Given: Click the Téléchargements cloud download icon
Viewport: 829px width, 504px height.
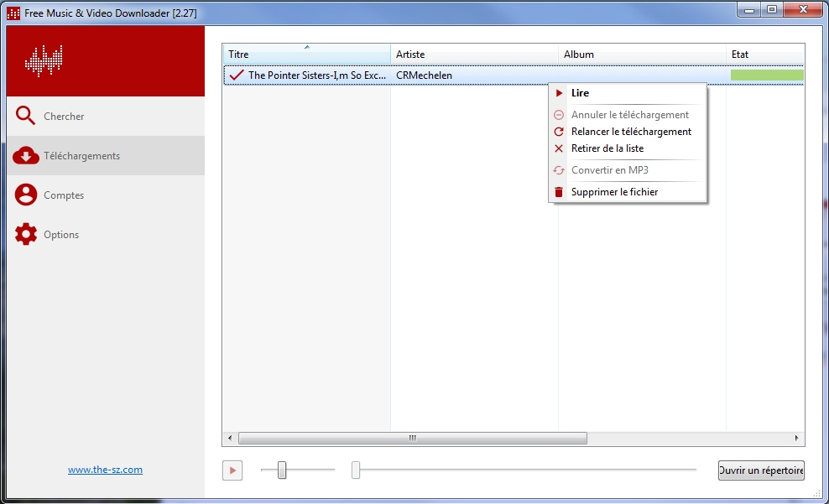Looking at the screenshot, I should [26, 155].
